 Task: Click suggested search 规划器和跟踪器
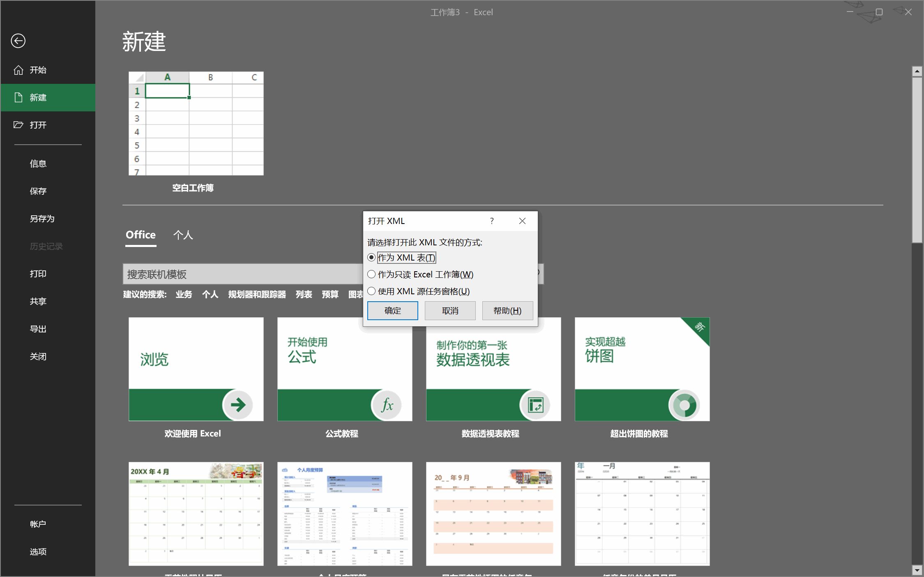coord(257,294)
